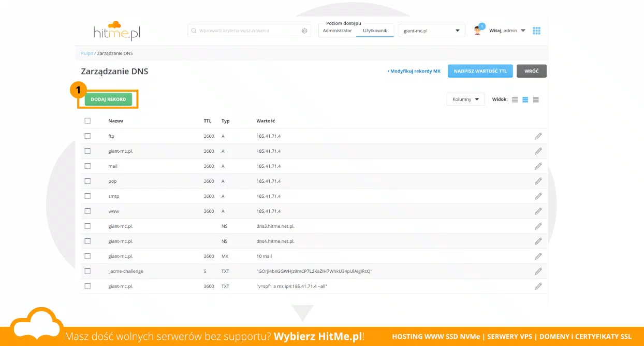Check the www record checkbox
Screen dimensions: 644x346
coord(87,211)
